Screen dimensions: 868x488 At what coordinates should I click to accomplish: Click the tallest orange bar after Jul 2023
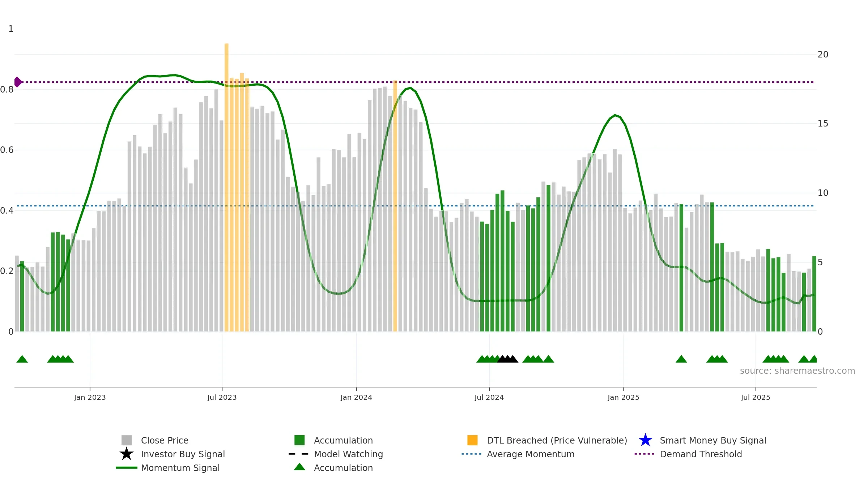point(226,187)
